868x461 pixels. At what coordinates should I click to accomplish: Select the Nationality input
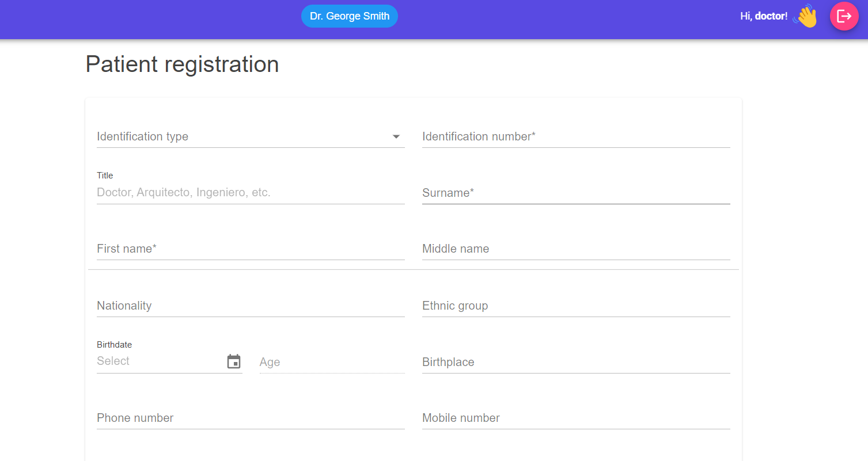(251, 306)
